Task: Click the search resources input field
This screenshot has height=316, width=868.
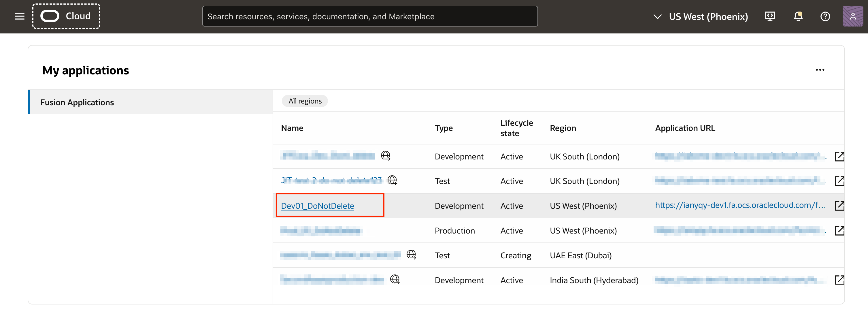Action: [x=370, y=16]
